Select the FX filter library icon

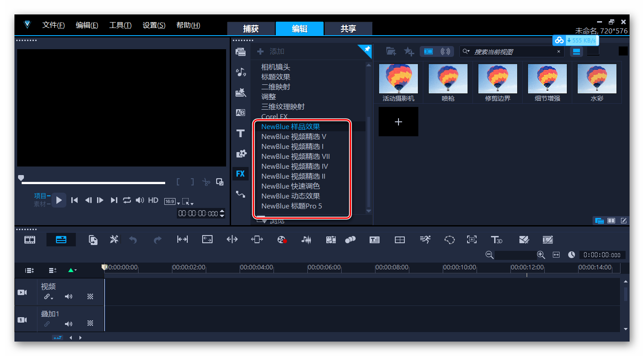(x=241, y=174)
